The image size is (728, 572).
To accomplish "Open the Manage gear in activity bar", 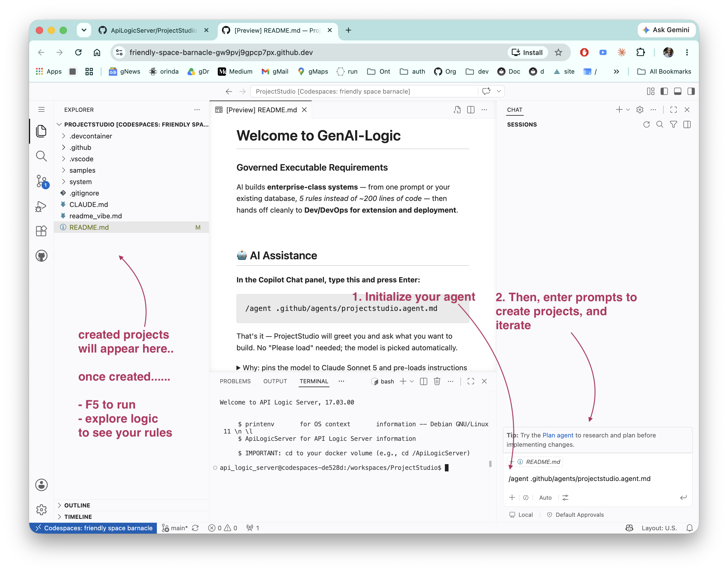I will 41,509.
